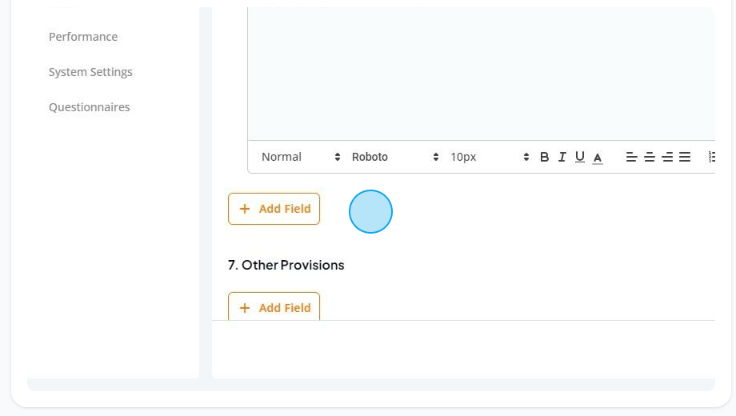Click the ordered list icon

[x=712, y=157]
